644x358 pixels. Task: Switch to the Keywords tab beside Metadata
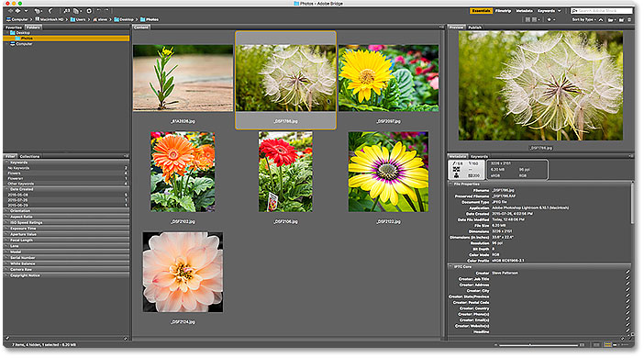point(479,157)
